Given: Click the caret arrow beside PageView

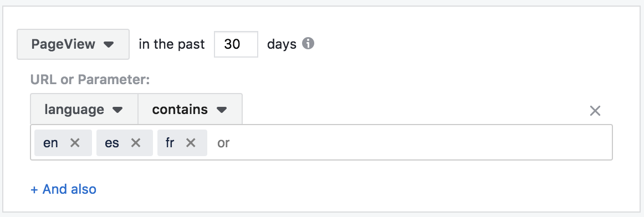Looking at the screenshot, I should pos(109,44).
